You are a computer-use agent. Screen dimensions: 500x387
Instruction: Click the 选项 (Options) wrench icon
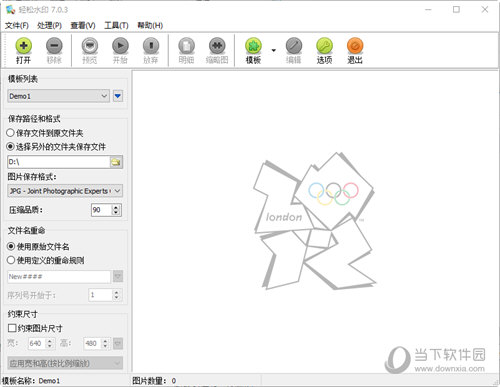pos(324,45)
